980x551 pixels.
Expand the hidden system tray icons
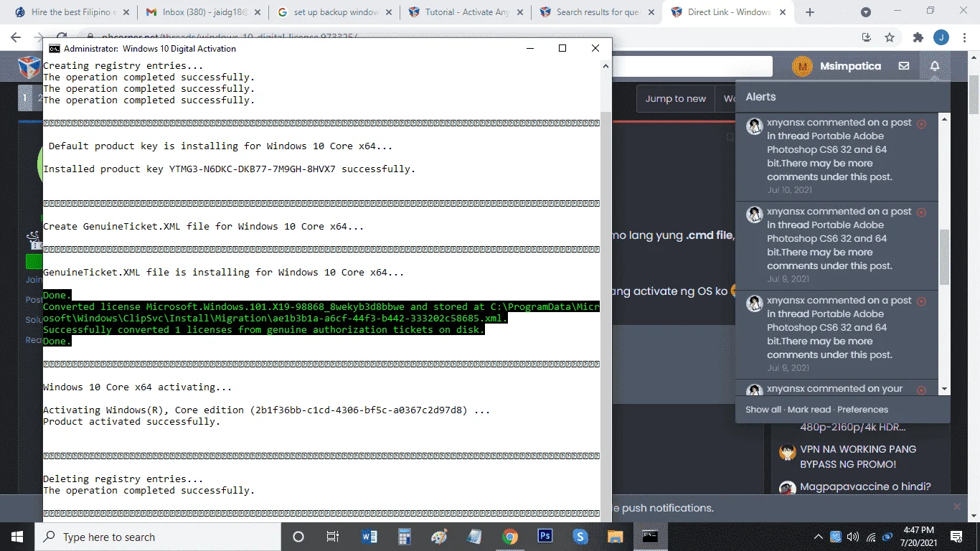coord(819,537)
